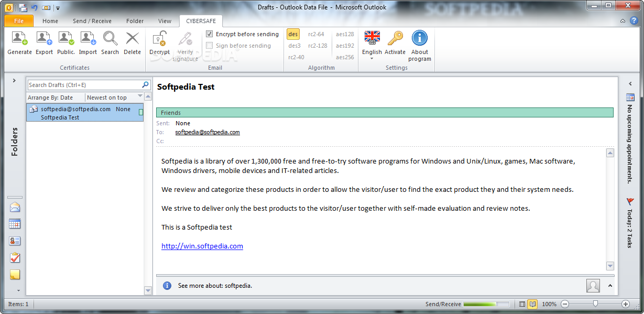Open the About program info icon
The image size is (644, 314).
pyautogui.click(x=420, y=38)
